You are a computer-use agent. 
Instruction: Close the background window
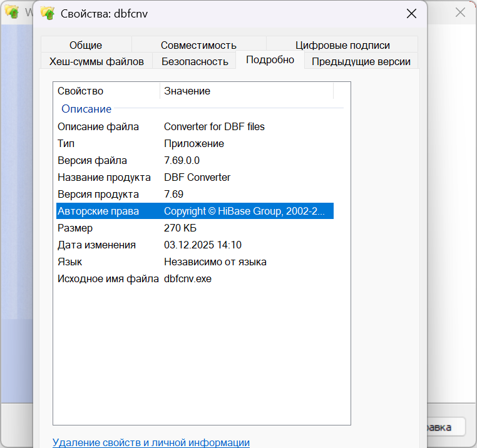tap(460, 13)
